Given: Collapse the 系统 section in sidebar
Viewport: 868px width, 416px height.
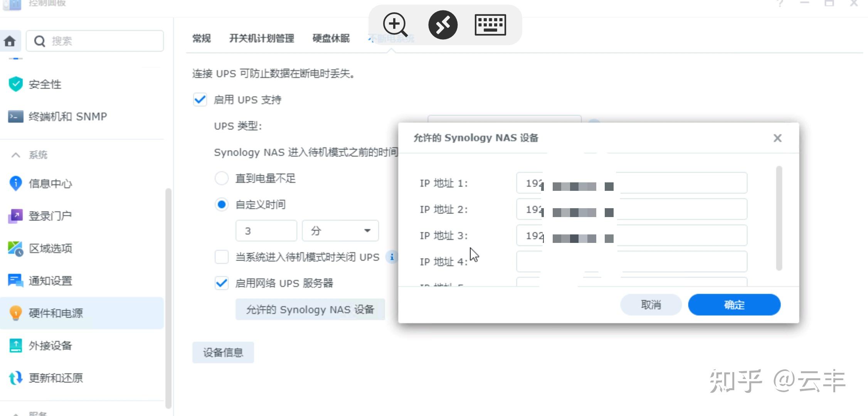Looking at the screenshot, I should (16, 155).
